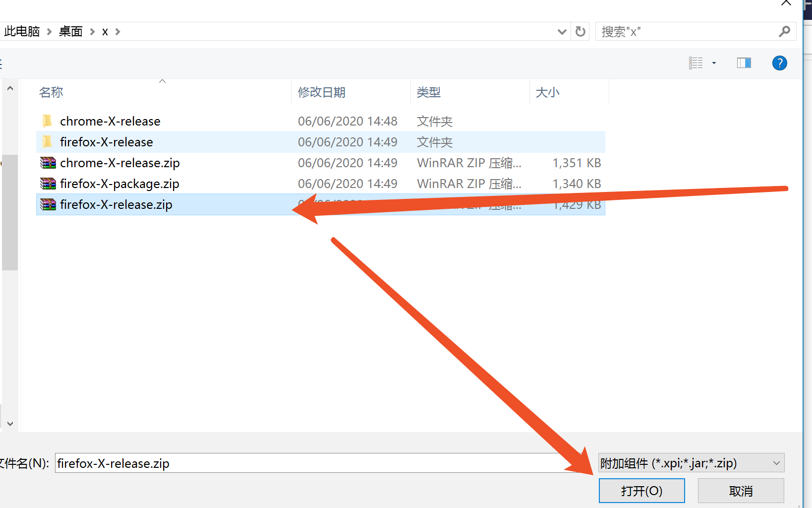Sort files by 大小 column

pos(547,92)
